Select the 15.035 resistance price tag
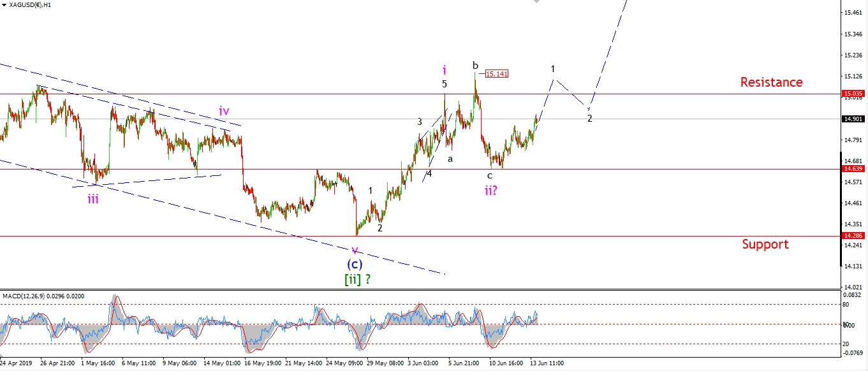Image resolution: width=868 pixels, height=371 pixels. [x=853, y=94]
